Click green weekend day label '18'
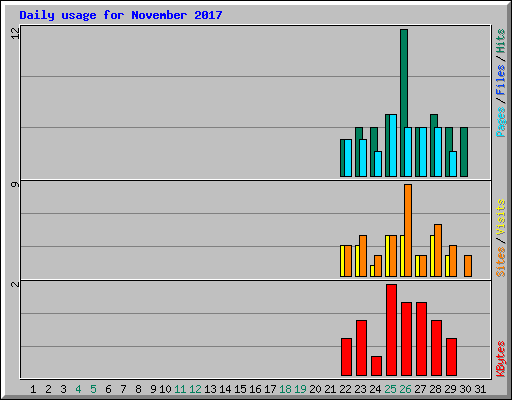The width and height of the screenshot is (512, 400). point(285,389)
